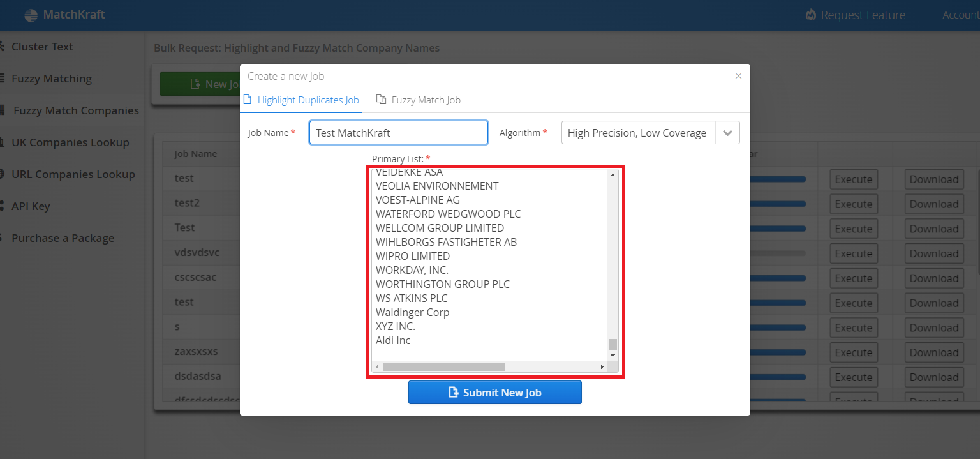980x459 pixels.
Task: Click the progress bar in the test2 row
Action: (778, 204)
